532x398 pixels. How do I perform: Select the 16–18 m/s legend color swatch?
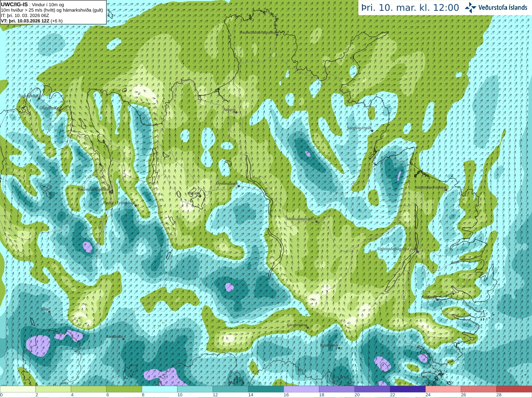(x=301, y=389)
